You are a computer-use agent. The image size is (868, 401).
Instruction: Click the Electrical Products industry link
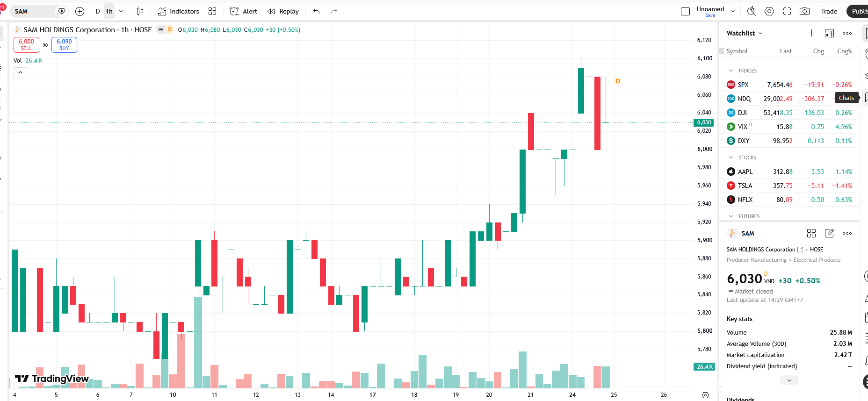(x=817, y=260)
